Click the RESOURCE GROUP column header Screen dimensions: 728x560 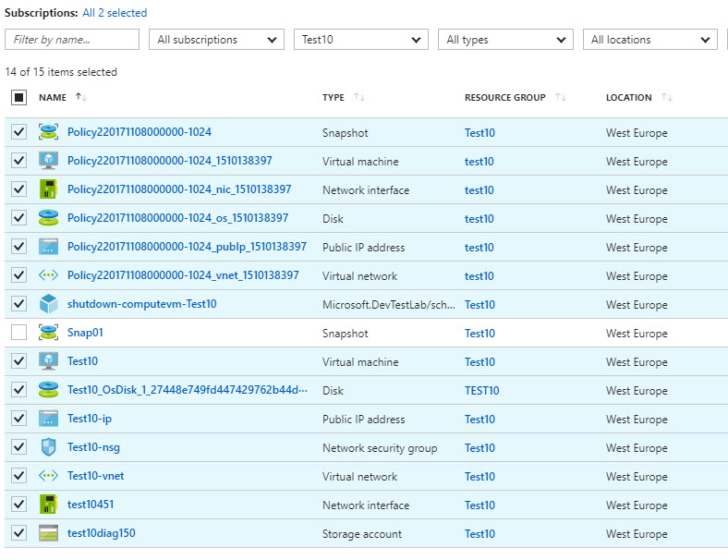coord(504,98)
